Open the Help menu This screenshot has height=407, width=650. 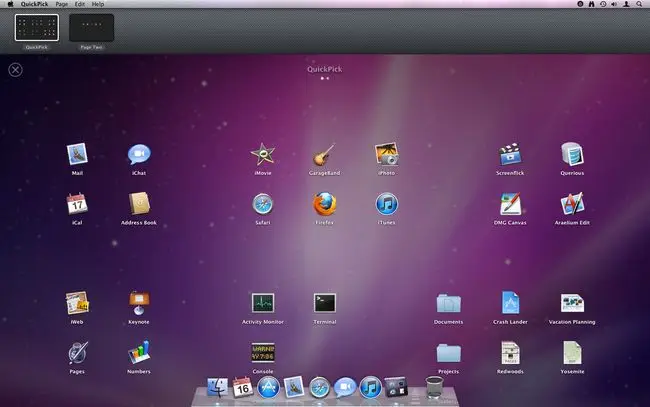[98, 4]
